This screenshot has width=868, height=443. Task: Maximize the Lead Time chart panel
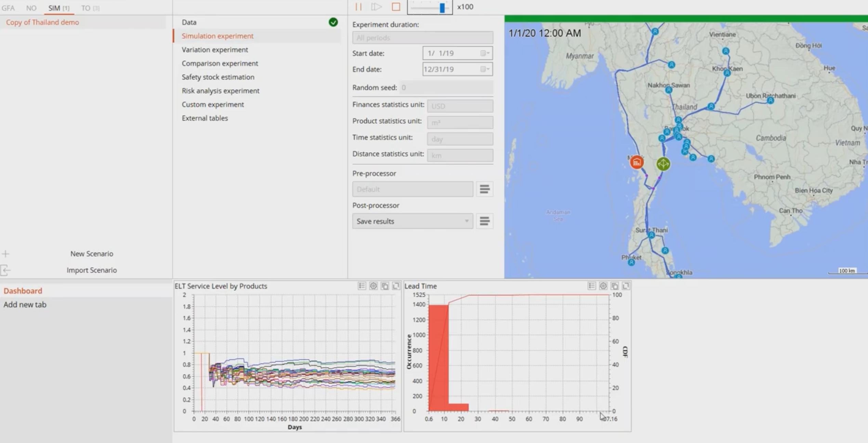pos(626,286)
